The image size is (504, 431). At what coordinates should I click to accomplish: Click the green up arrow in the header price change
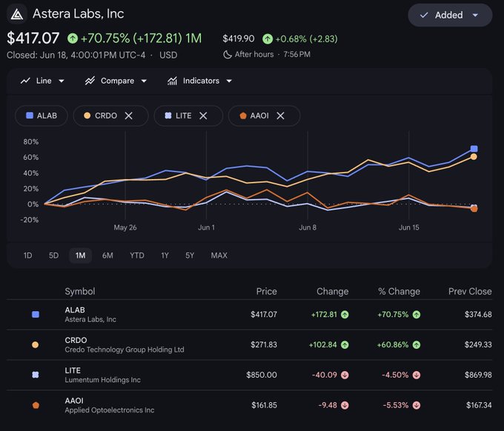click(73, 39)
